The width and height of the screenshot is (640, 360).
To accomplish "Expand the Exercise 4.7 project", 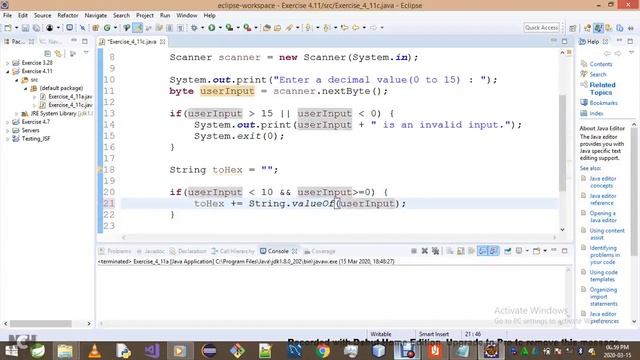I will (7, 122).
